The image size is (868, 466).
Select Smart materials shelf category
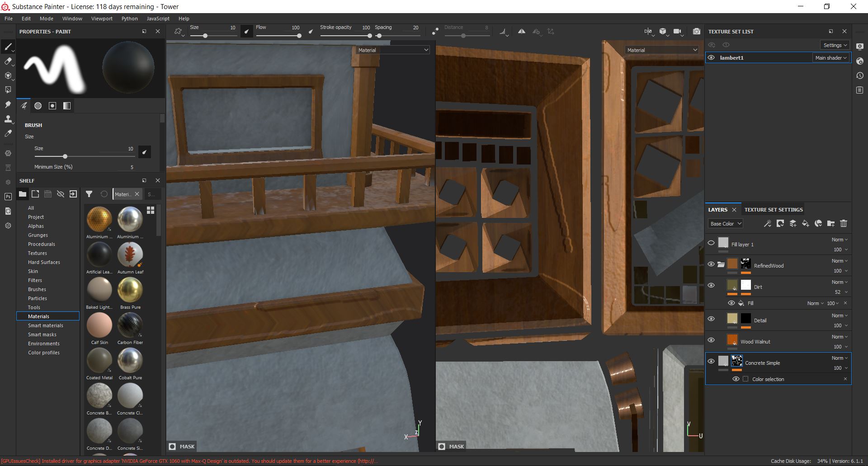(x=46, y=325)
